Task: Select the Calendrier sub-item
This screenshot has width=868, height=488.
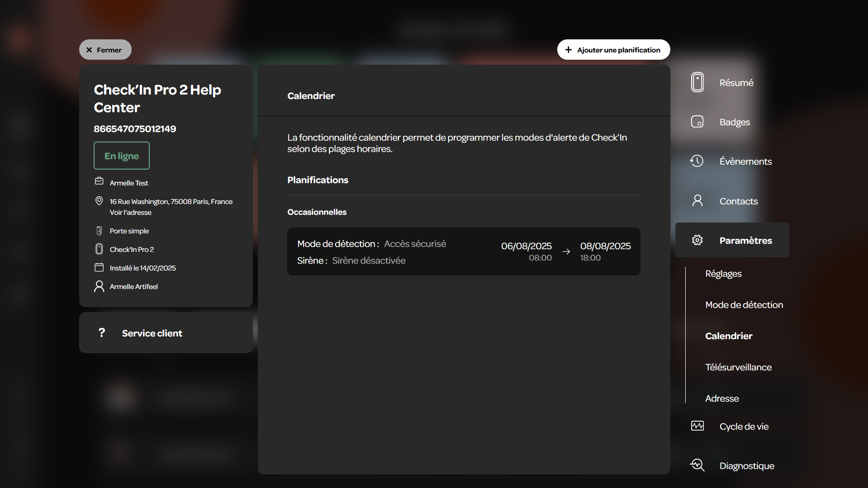Action: pyautogui.click(x=729, y=336)
